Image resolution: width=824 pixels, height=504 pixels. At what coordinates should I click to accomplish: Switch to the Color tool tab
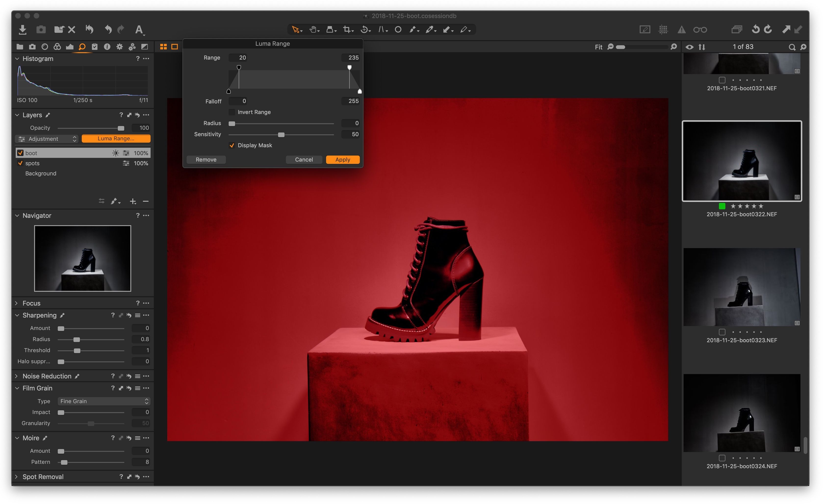(57, 47)
